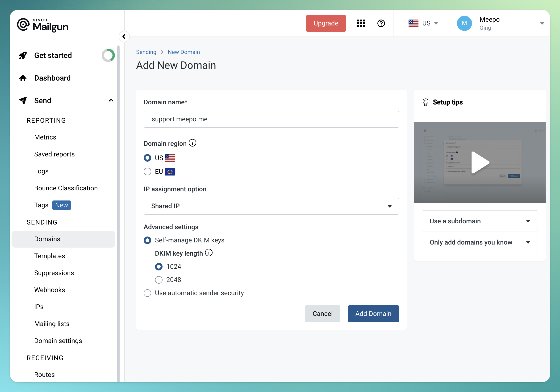Click the Sending breadcrumb link
The width and height of the screenshot is (560, 392).
tap(146, 52)
